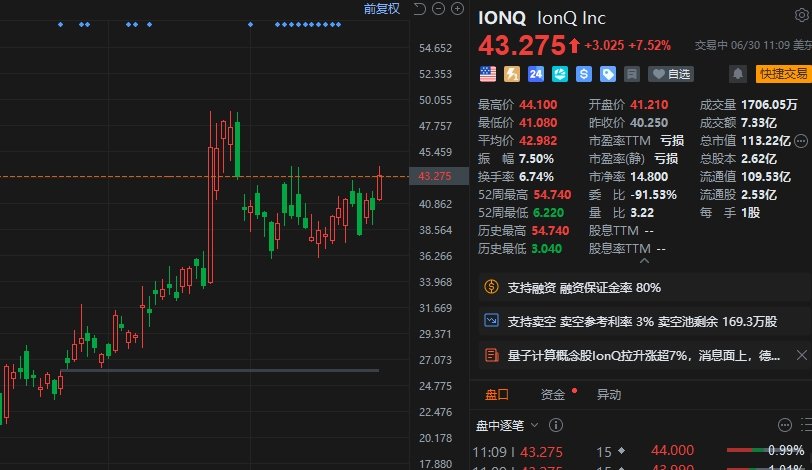This screenshot has height=470, width=812.
Task: Click the price alert bell icon
Action: point(738,74)
